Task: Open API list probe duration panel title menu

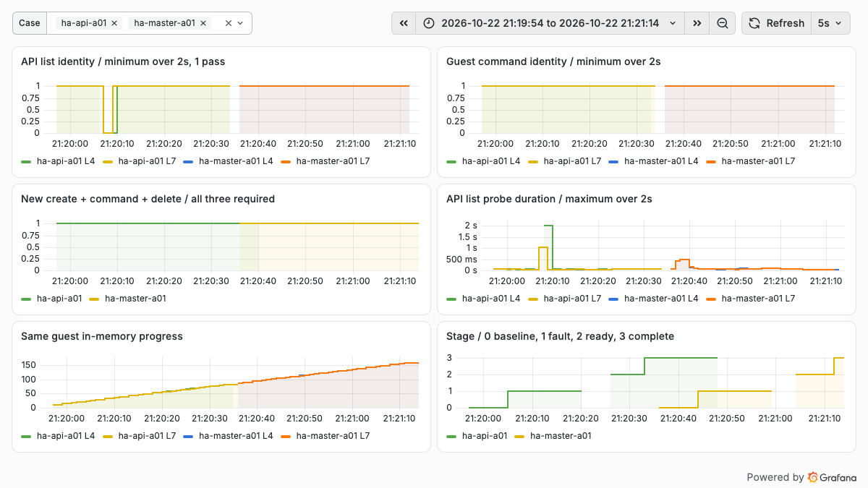Action: [x=549, y=199]
